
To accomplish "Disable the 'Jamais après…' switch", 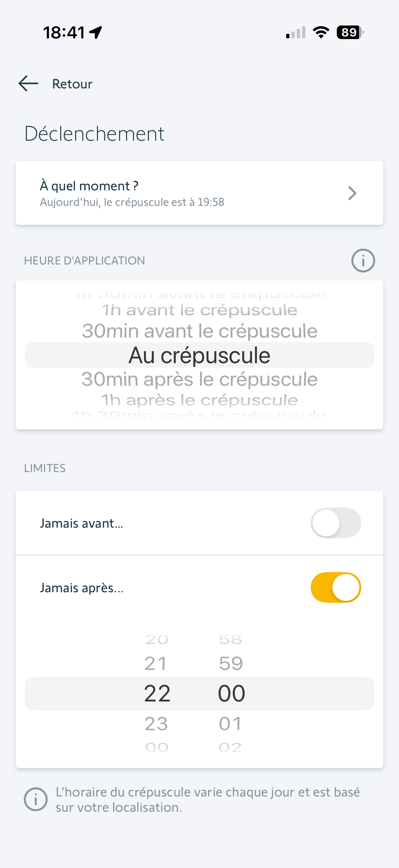I will [x=335, y=587].
